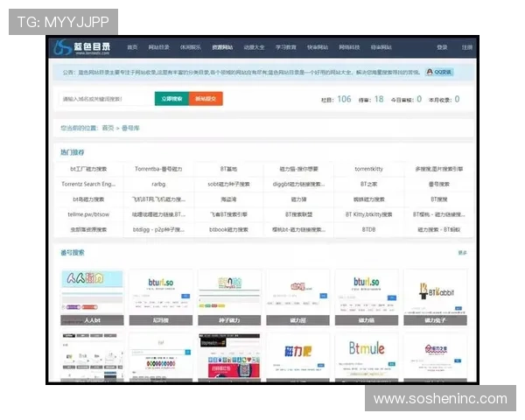
Task: Open the 人人bt site thumbnail
Action: tap(92, 297)
